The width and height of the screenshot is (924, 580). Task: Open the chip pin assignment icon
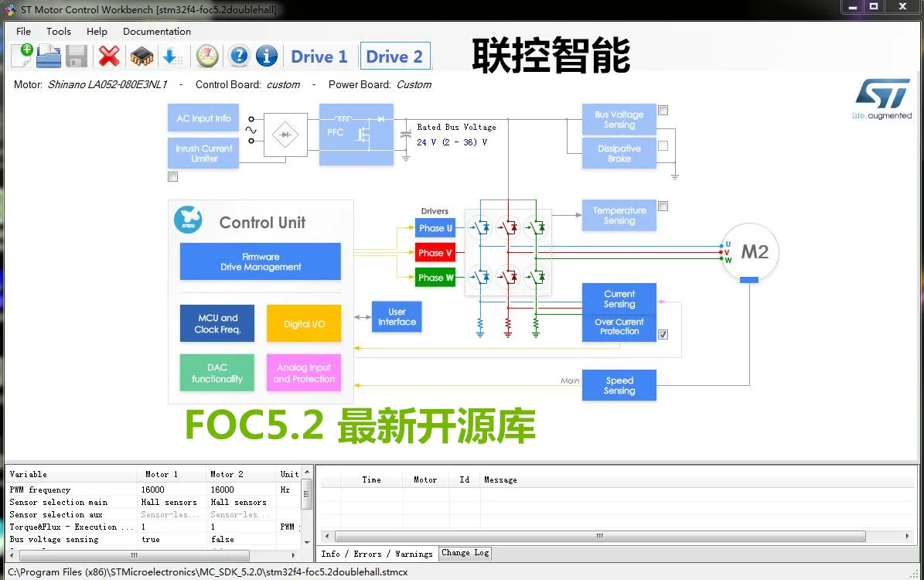pos(141,56)
